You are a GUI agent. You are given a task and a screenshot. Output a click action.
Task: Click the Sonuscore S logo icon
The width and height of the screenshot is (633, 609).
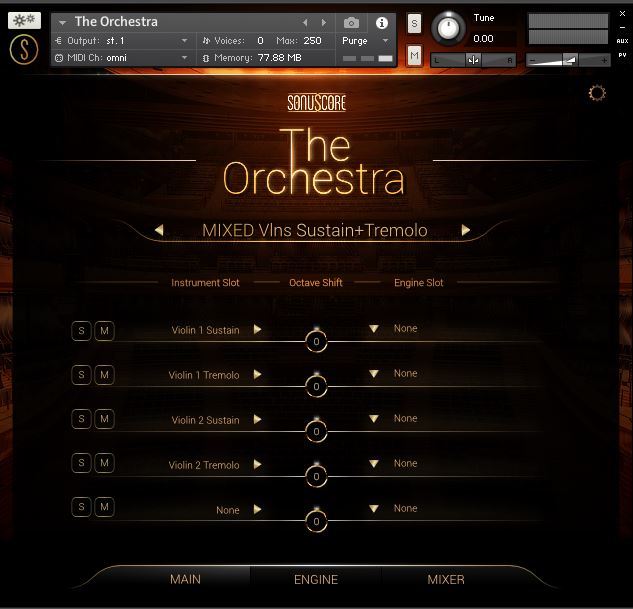[x=24, y=50]
